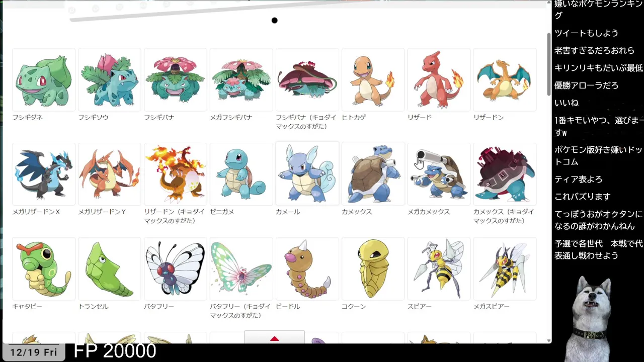Click the メガスピアー name label
The width and height of the screenshot is (644, 362).
coord(492,306)
